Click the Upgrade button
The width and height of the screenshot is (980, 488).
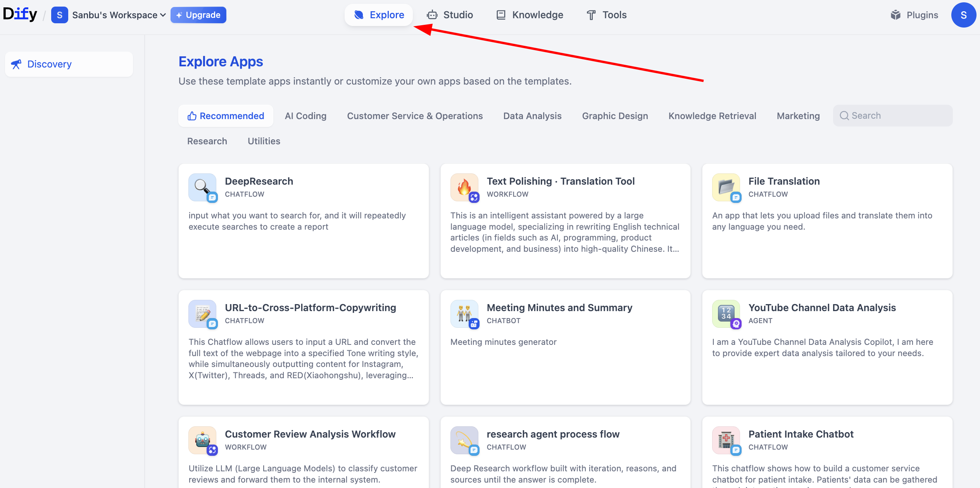(198, 15)
